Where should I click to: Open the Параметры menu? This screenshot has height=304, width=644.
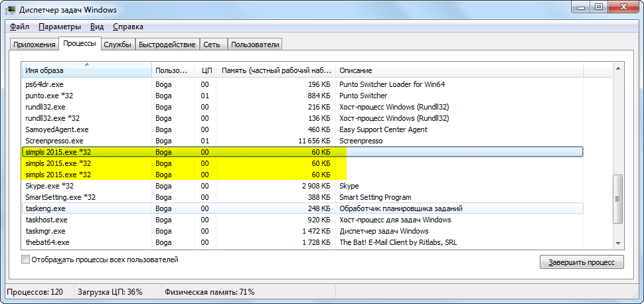click(x=59, y=27)
